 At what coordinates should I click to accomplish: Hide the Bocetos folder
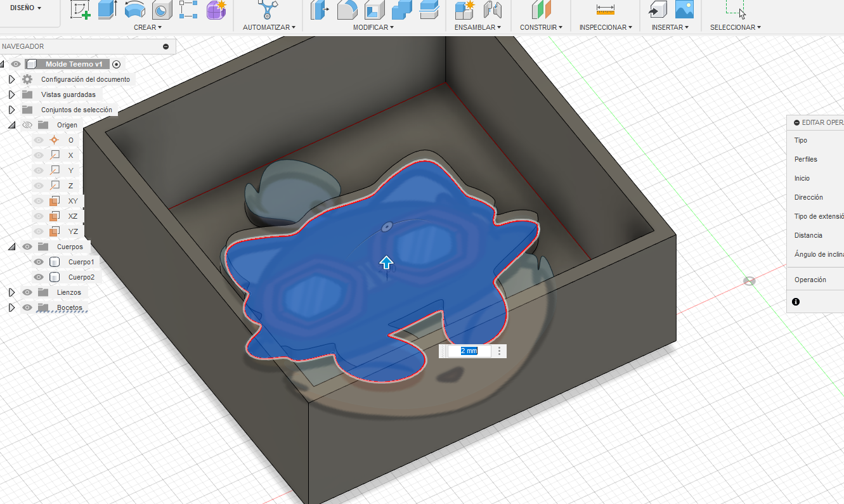27,307
